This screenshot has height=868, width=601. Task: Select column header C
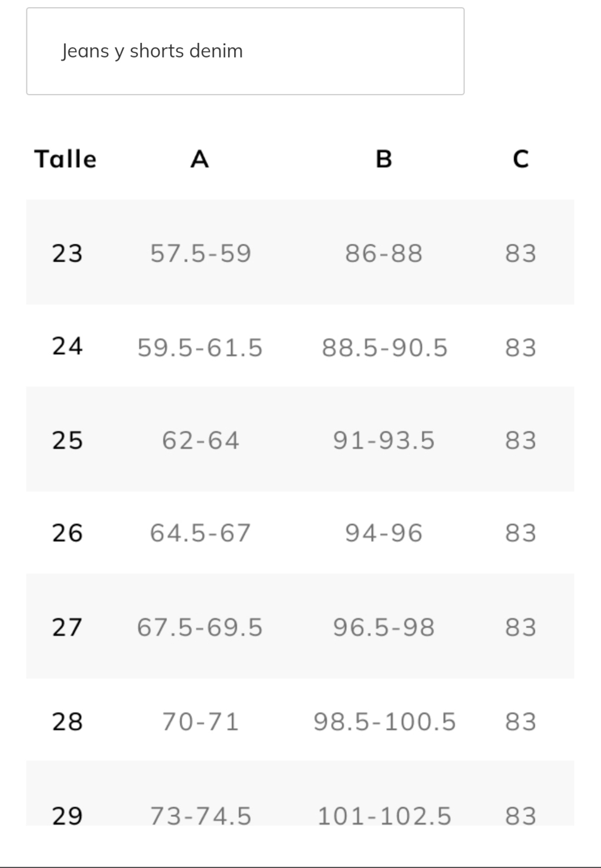click(x=521, y=159)
